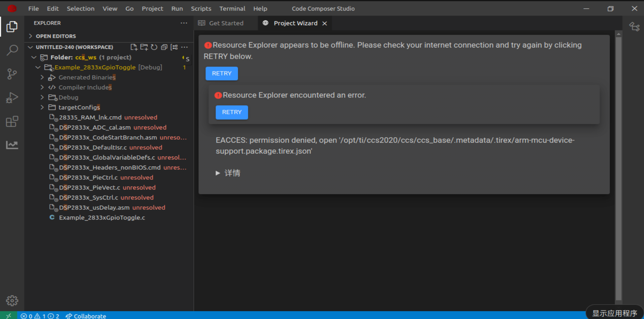Click the New File icon in workspace header
644x319 pixels.
click(134, 47)
